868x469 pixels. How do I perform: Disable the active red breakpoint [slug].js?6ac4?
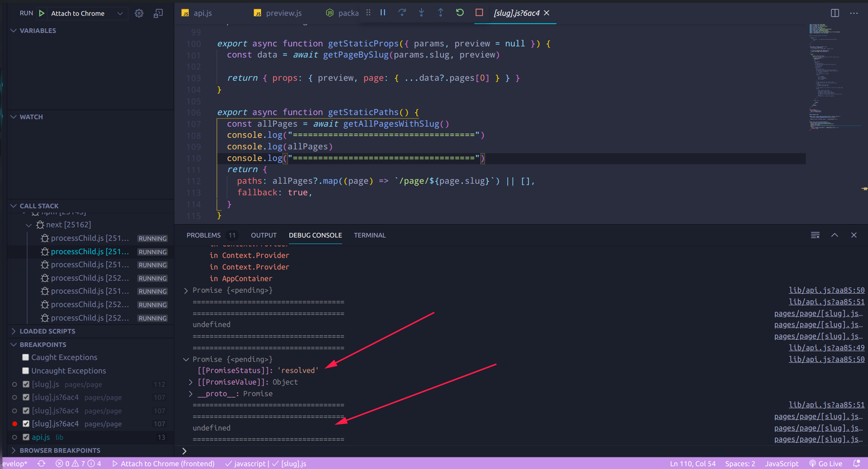coord(26,424)
